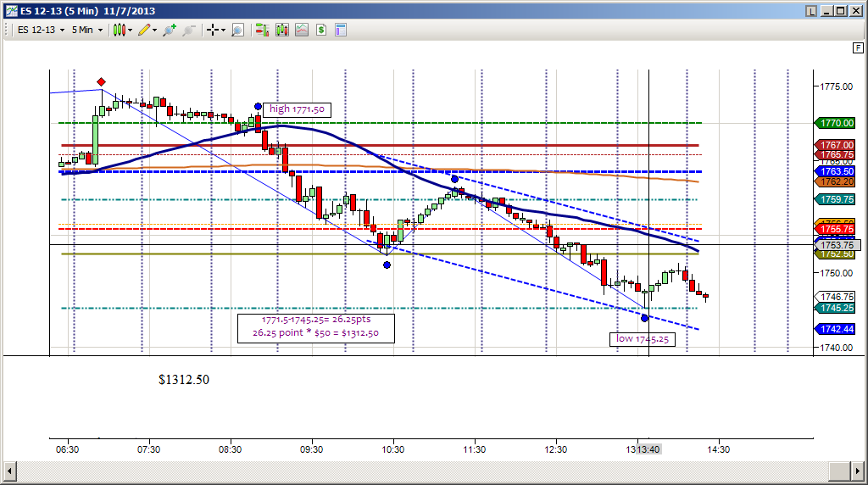Viewport: 868px width, 485px height.
Task: Click the 08:30 time axis label
Action: [x=230, y=449]
